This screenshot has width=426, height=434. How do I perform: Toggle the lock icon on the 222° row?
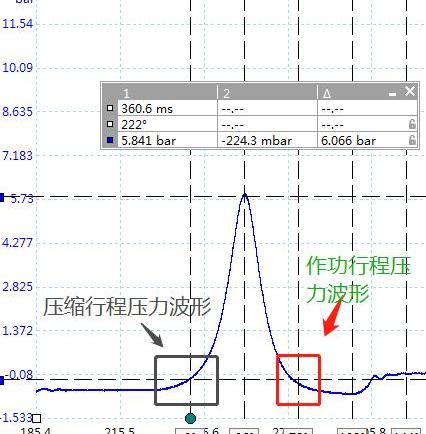pos(412,124)
